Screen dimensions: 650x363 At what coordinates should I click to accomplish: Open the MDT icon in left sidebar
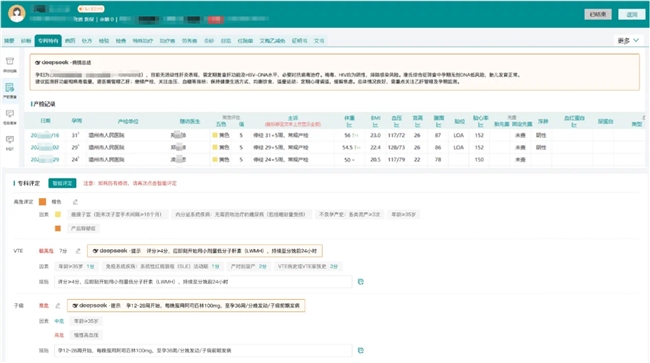click(x=10, y=139)
